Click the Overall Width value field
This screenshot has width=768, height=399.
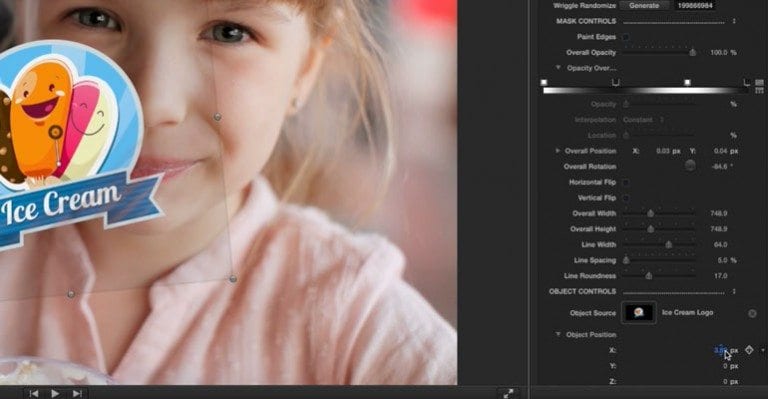(719, 213)
